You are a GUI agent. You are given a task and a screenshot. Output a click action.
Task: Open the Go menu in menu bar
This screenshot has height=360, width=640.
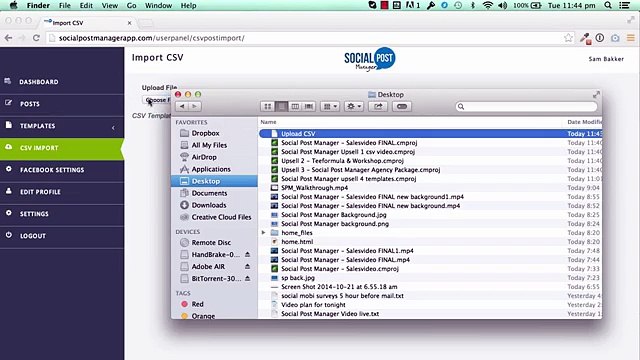point(131,5)
